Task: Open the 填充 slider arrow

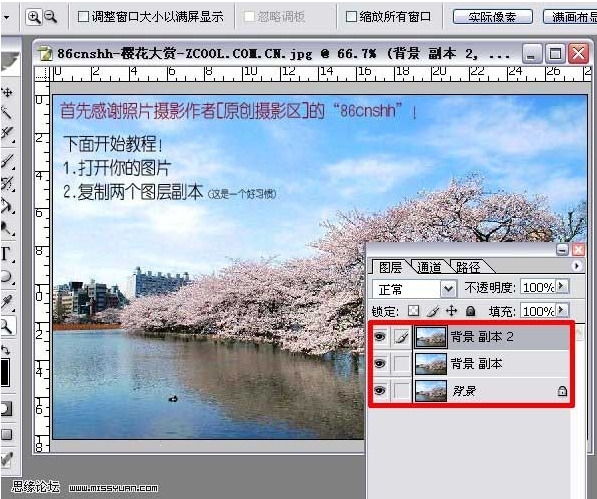Action: point(561,310)
